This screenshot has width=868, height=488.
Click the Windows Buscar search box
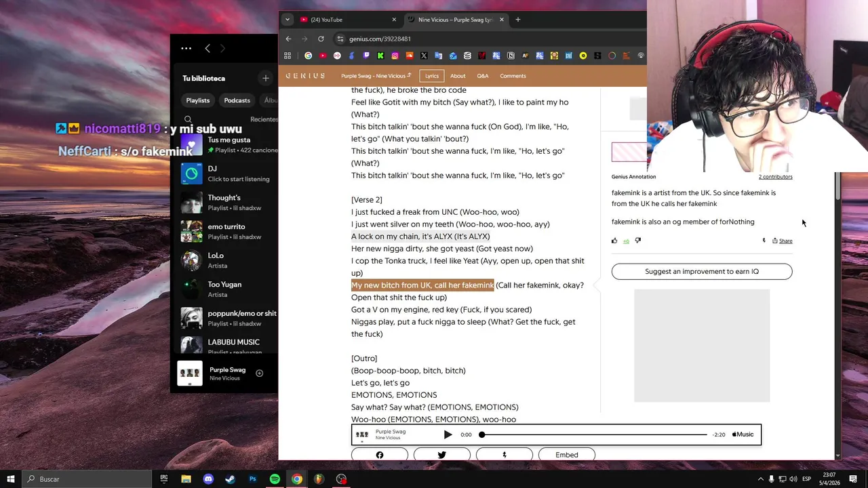88,479
